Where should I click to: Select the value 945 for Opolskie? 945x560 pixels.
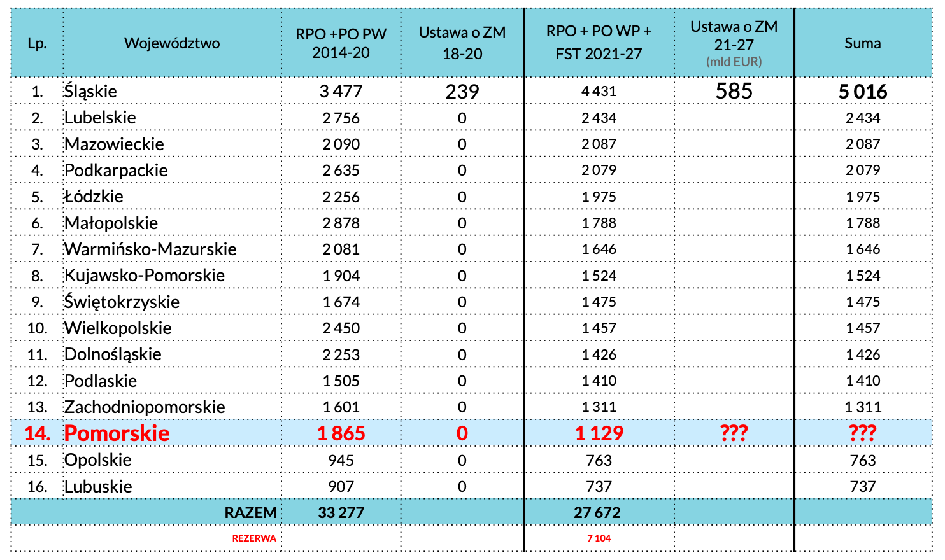[341, 461]
